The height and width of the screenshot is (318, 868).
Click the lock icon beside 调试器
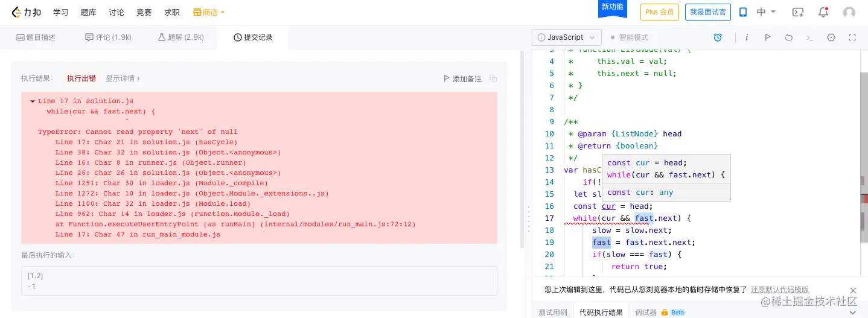click(x=664, y=313)
